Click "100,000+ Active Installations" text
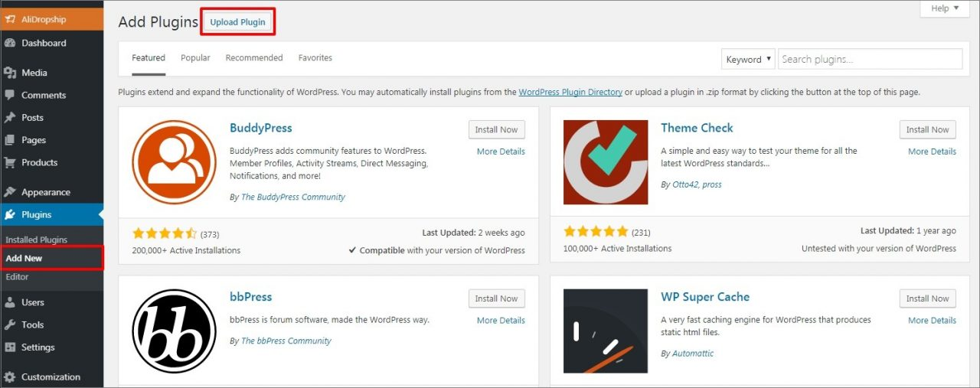 point(617,248)
